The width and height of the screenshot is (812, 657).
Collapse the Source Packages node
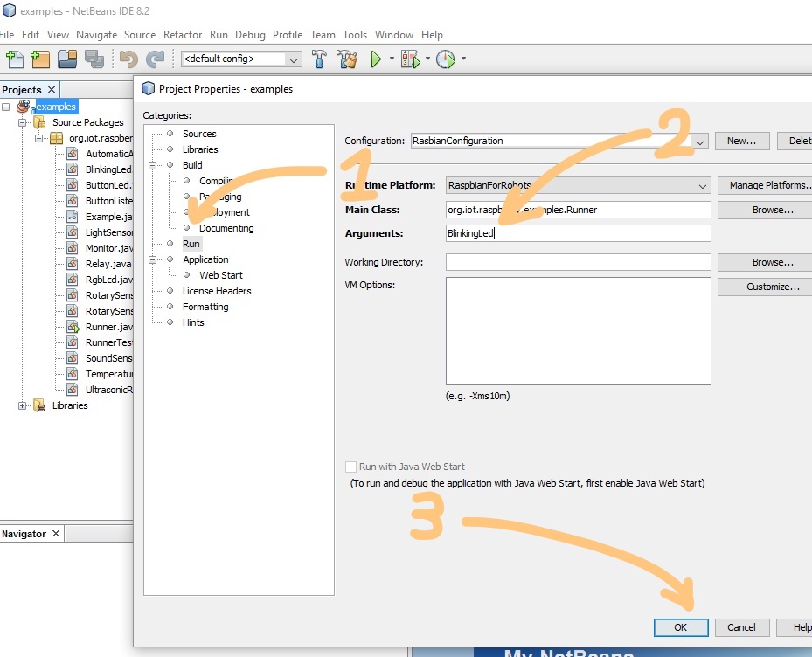click(x=22, y=122)
